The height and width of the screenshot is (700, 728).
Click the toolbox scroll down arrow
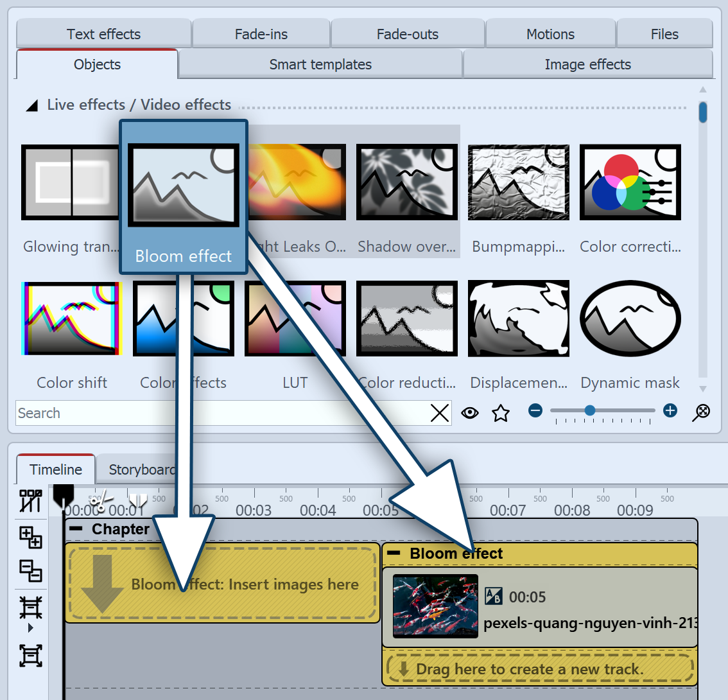click(703, 389)
